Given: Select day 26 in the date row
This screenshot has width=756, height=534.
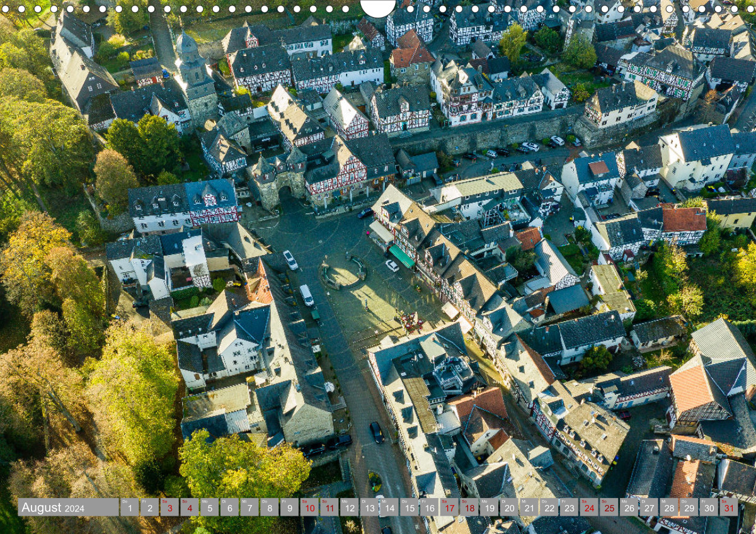Looking at the screenshot, I should (629, 508).
